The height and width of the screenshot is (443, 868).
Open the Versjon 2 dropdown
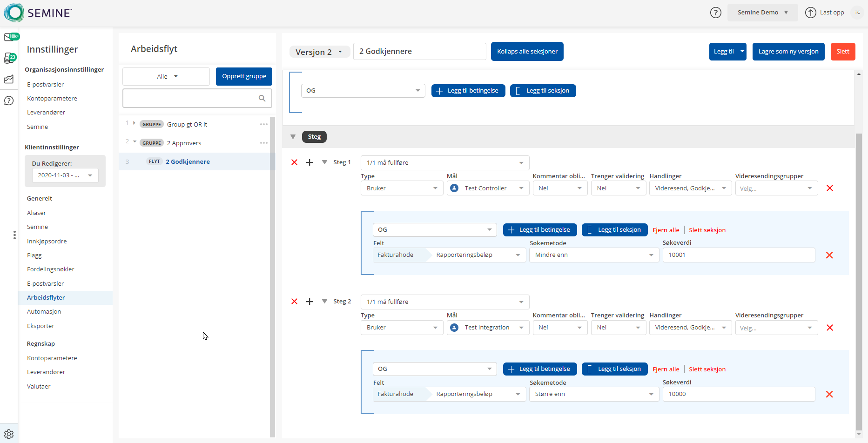tap(319, 52)
